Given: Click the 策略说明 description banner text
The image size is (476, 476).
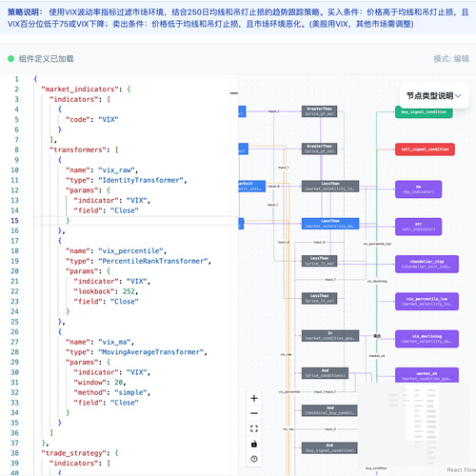Looking at the screenshot, I should pyautogui.click(x=238, y=18).
